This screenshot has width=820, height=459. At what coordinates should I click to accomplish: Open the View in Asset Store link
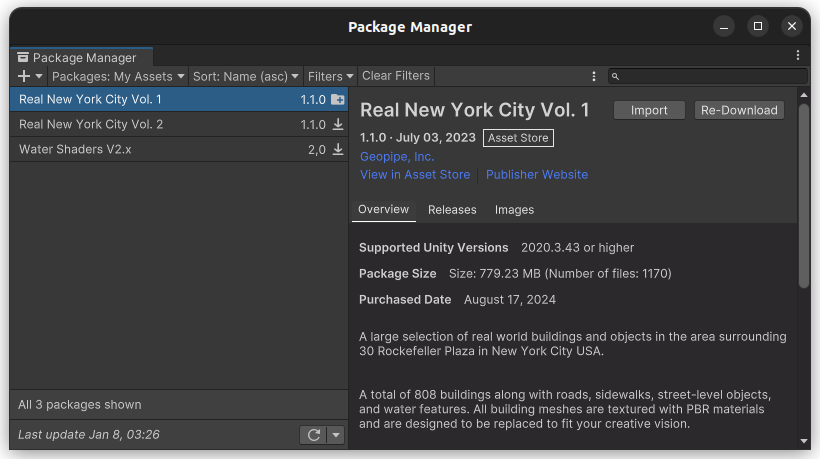[x=414, y=174]
